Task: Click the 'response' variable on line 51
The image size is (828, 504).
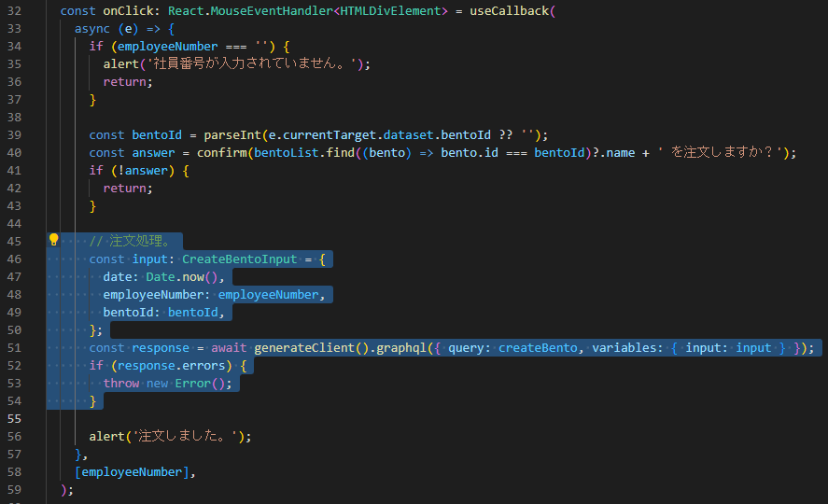Action: pyautogui.click(x=161, y=348)
